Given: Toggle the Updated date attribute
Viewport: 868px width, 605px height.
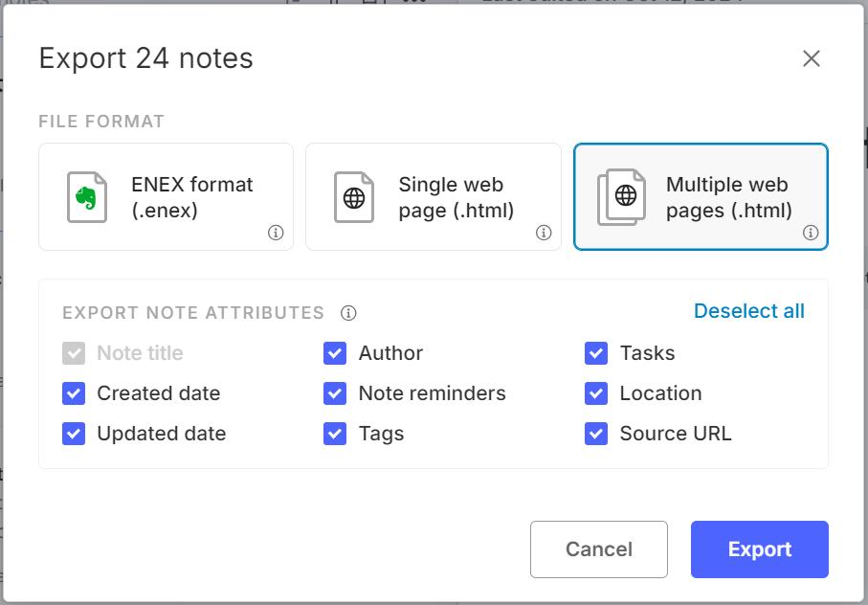Looking at the screenshot, I should tap(74, 434).
